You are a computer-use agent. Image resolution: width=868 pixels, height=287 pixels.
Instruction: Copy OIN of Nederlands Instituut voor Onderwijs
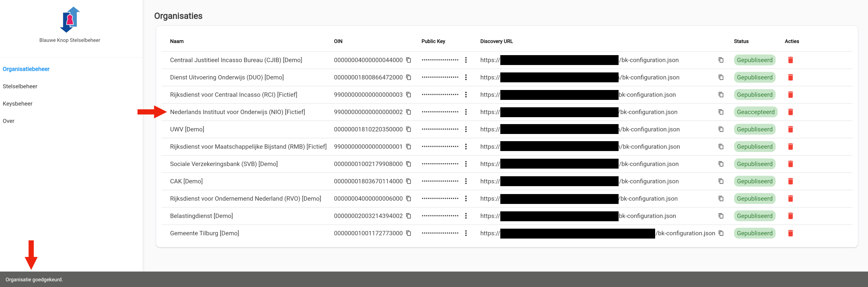408,112
